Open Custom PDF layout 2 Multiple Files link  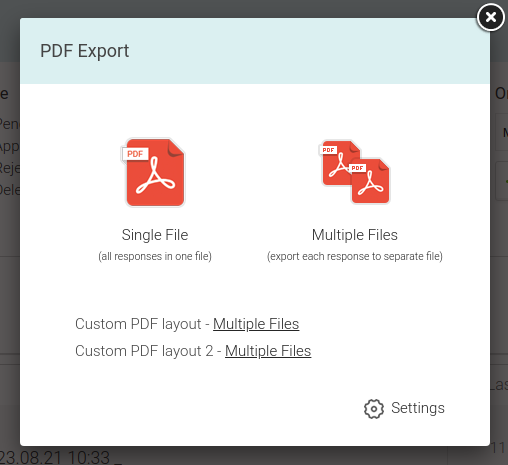pos(268,351)
